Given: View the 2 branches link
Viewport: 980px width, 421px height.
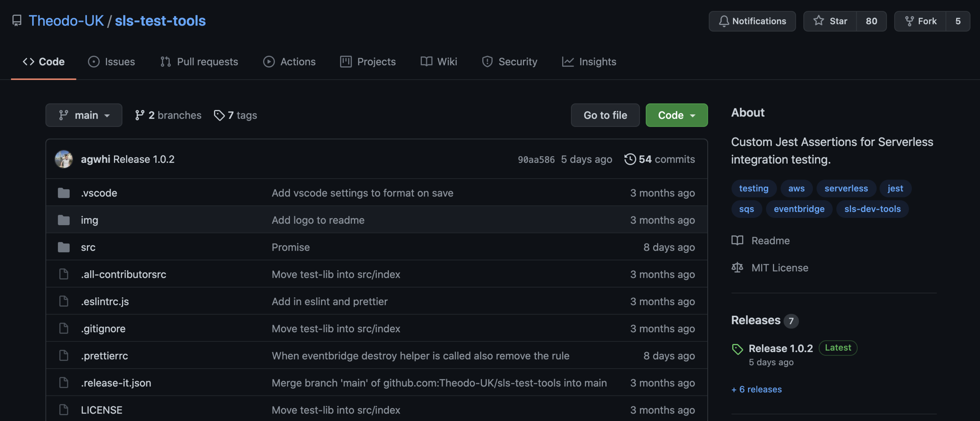Looking at the screenshot, I should point(168,115).
